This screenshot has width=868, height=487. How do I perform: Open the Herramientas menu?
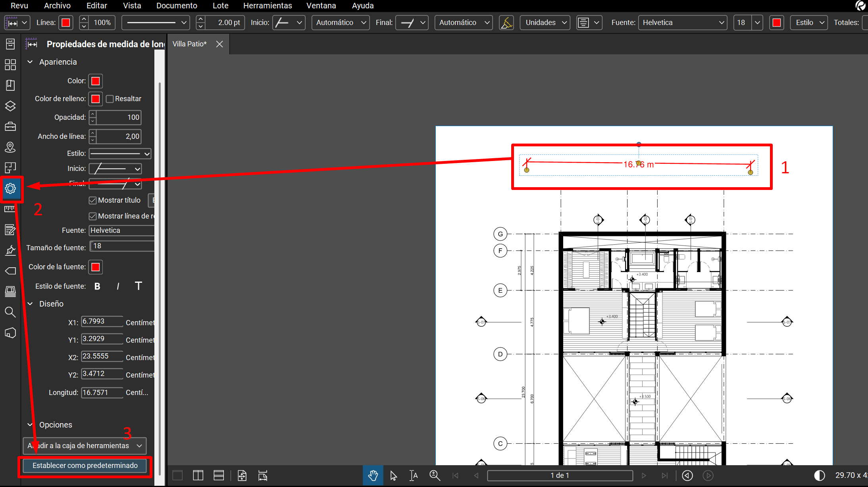(x=267, y=6)
